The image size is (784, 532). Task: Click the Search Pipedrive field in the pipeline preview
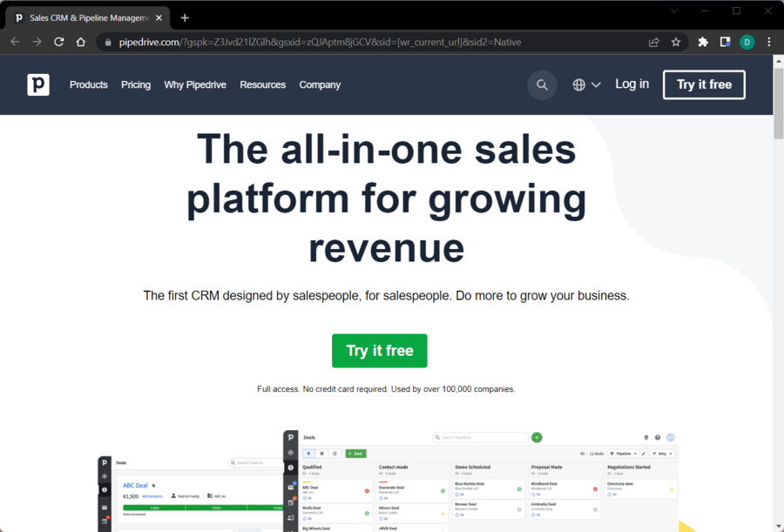(481, 437)
